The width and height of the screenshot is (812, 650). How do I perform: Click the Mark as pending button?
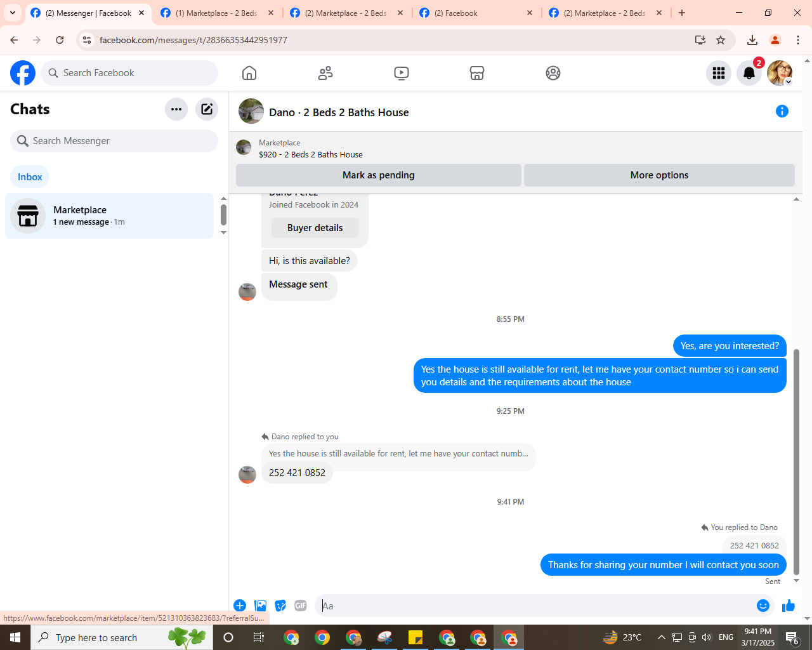(379, 175)
